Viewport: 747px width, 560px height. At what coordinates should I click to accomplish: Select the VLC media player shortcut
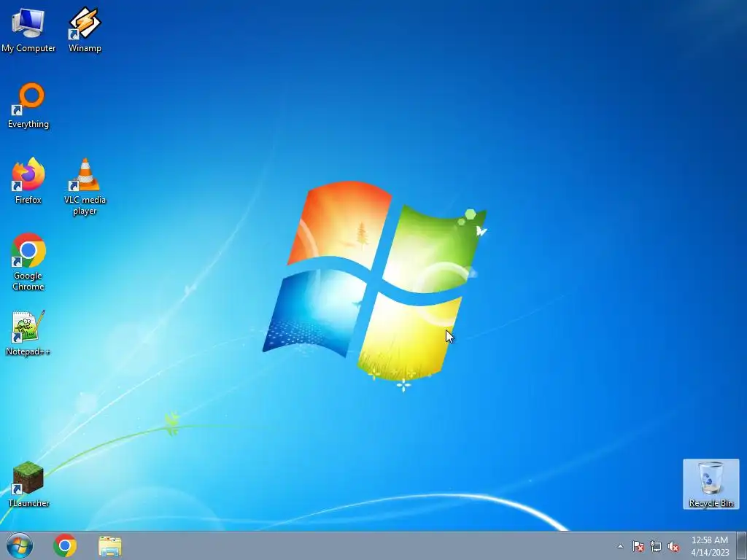(x=85, y=187)
